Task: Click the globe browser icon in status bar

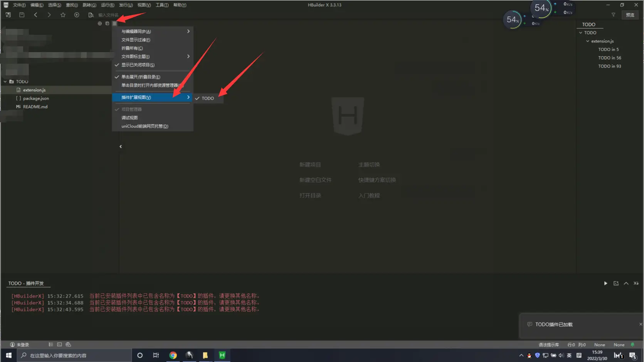Action: coord(68,345)
